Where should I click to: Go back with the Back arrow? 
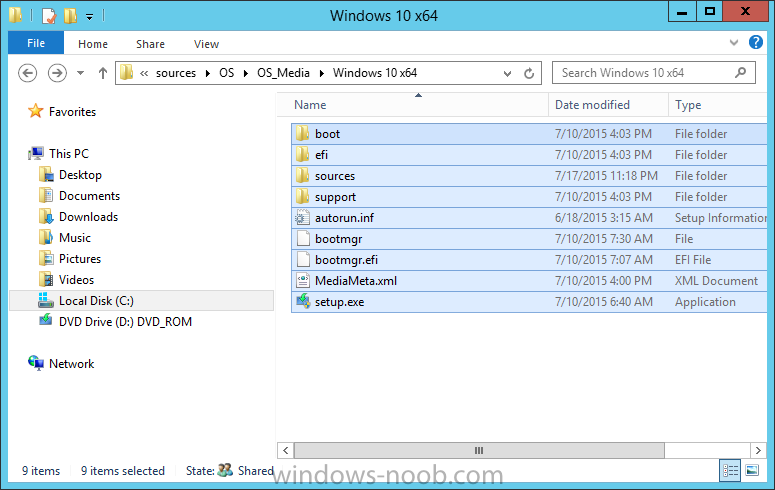click(x=28, y=73)
